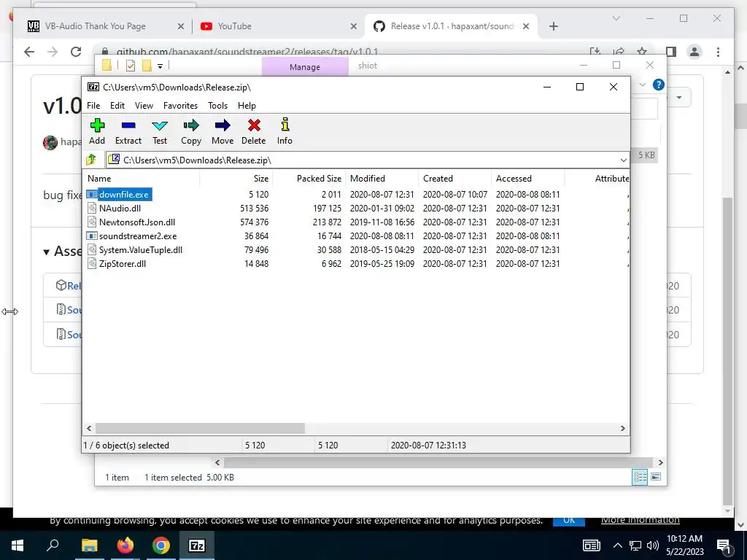Launch Firefox from the taskbar
The image size is (747, 560).
(x=125, y=545)
